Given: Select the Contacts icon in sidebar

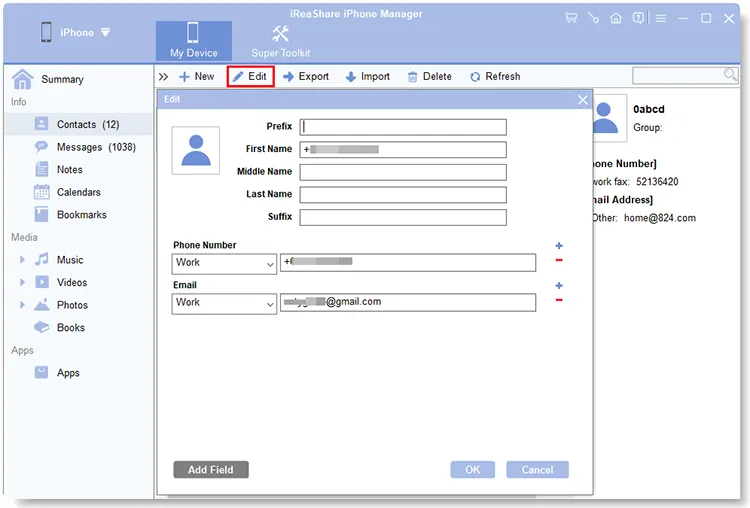Looking at the screenshot, I should [42, 124].
